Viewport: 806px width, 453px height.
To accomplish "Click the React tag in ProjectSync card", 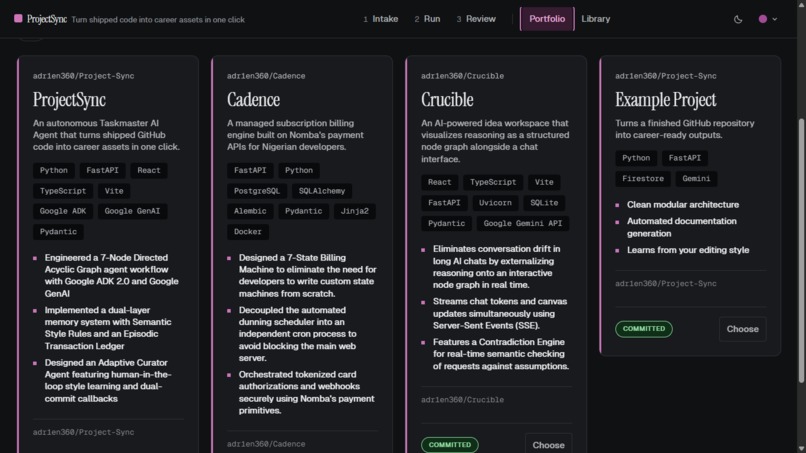I will coord(149,170).
